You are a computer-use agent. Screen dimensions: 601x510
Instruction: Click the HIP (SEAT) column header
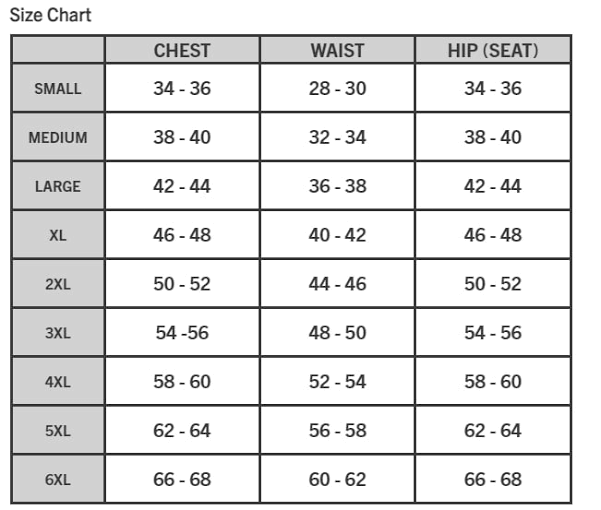[x=493, y=51]
